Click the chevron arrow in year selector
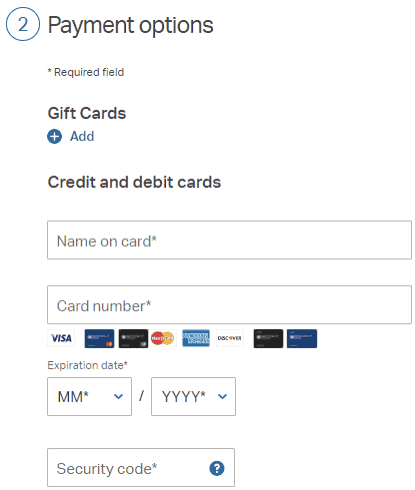Viewport: 415px width, 490px height. click(222, 397)
